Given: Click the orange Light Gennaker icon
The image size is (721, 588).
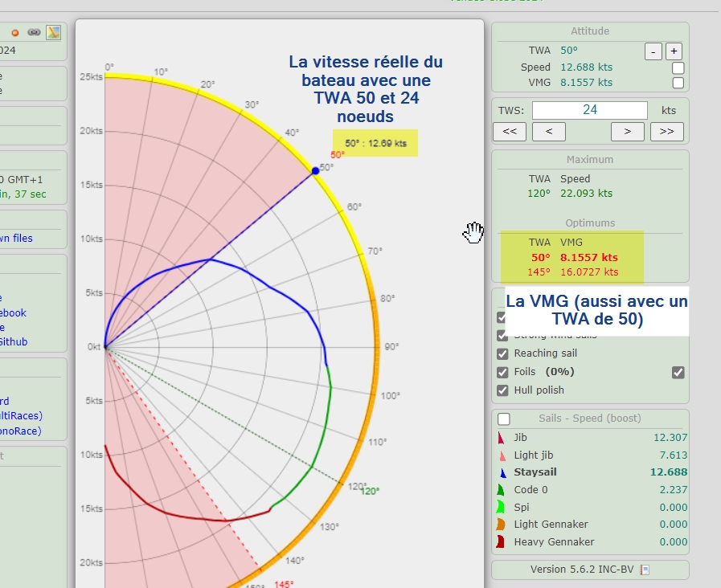Looking at the screenshot, I should [501, 525].
